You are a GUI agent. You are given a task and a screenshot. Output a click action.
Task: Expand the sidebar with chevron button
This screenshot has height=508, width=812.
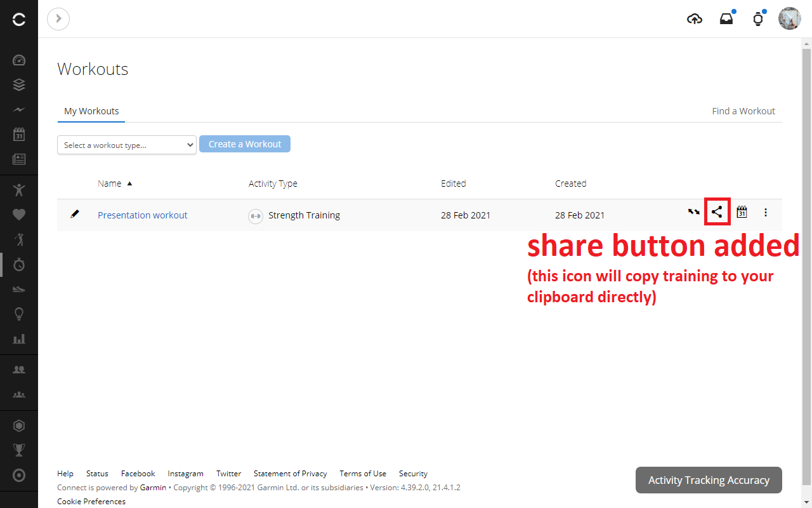click(x=58, y=19)
